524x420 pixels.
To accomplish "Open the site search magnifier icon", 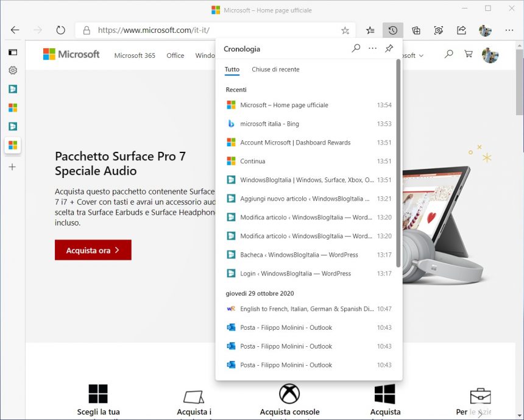I will [449, 54].
